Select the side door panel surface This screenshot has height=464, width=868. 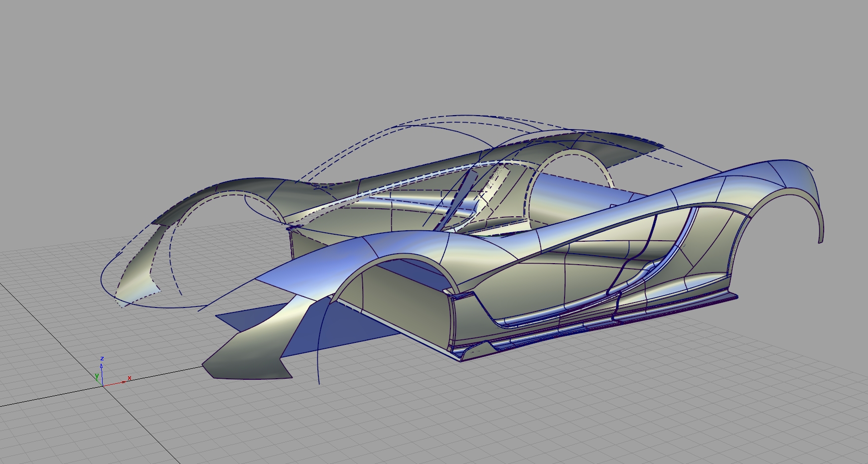point(563,279)
